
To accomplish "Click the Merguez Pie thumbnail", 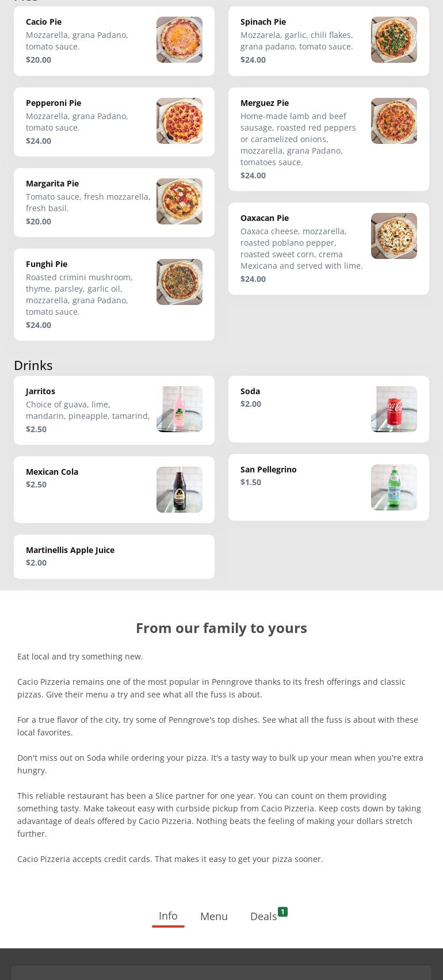I will coord(394,121).
